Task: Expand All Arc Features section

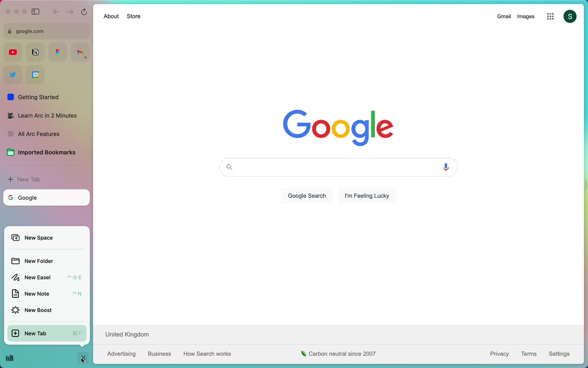Action: click(x=11, y=133)
